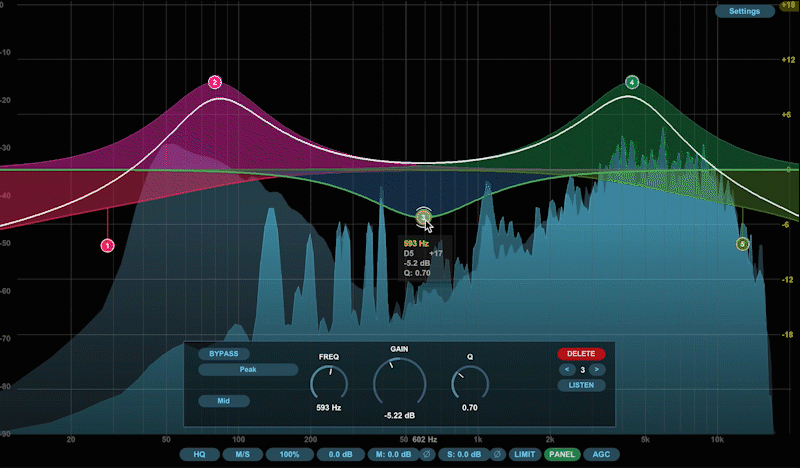The image size is (800, 468).
Task: Toggle the LIMIT option
Action: coord(525,454)
